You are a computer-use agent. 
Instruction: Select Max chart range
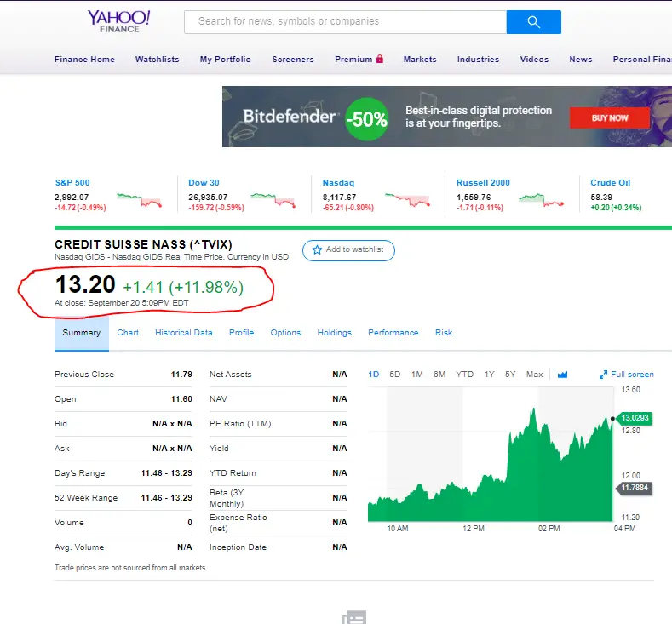[534, 375]
